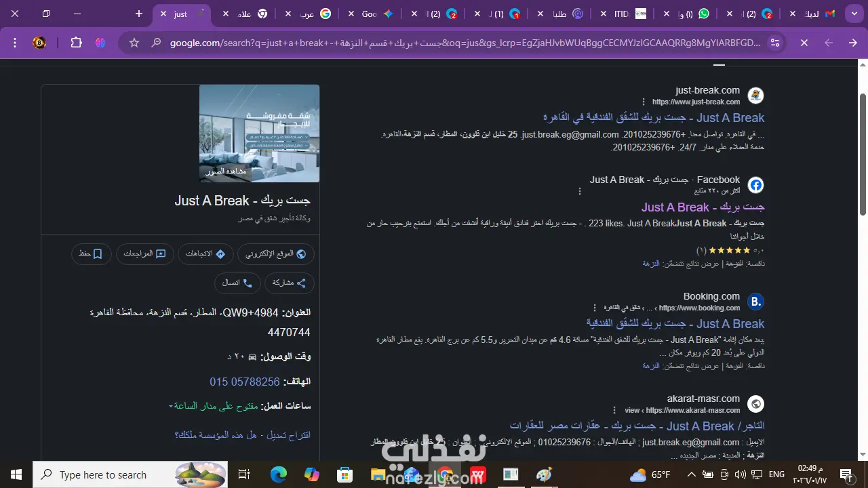
Task: Save the place with حفظ button
Action: tap(92, 254)
